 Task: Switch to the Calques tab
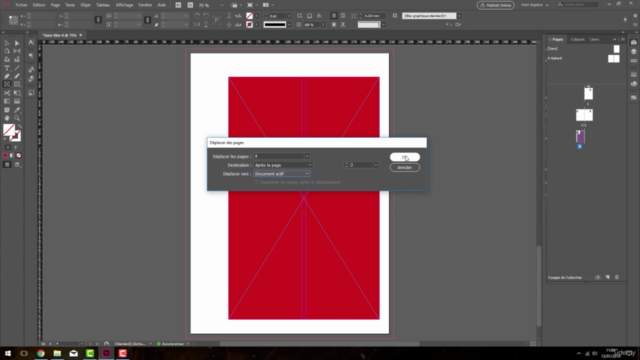(x=577, y=40)
